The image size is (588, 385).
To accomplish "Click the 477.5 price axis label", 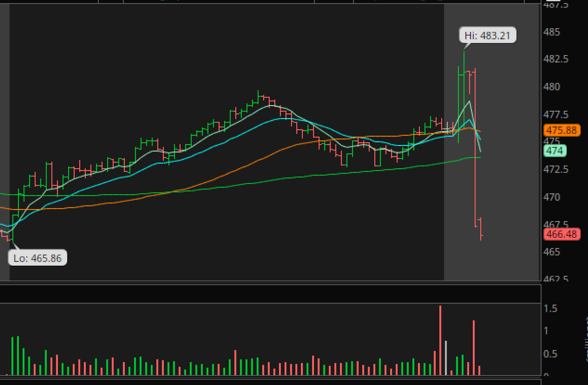I will pyautogui.click(x=556, y=115).
